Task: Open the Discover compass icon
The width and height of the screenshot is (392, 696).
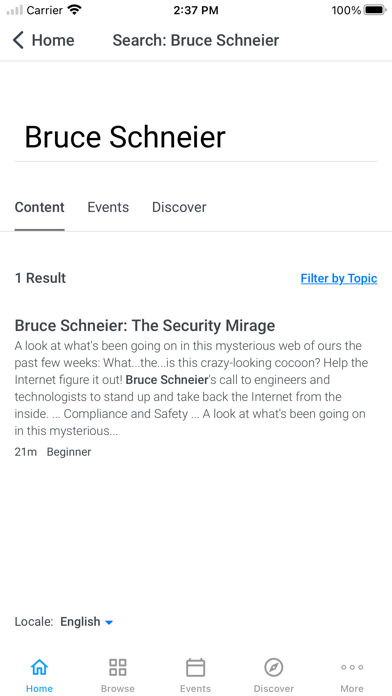Action: 273,667
